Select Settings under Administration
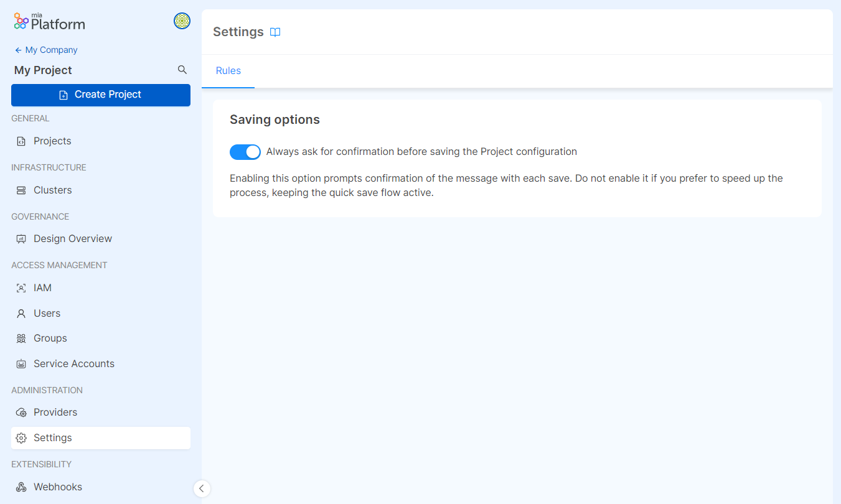 coord(52,437)
